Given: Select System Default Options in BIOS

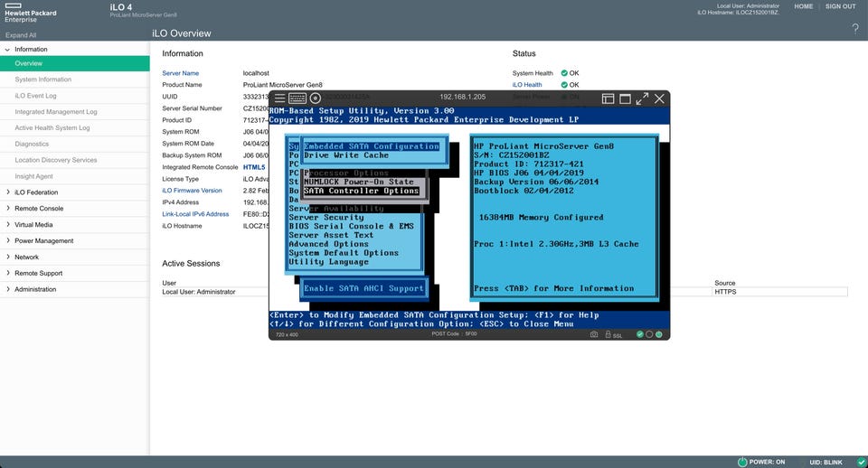Looking at the screenshot, I should (x=344, y=253).
